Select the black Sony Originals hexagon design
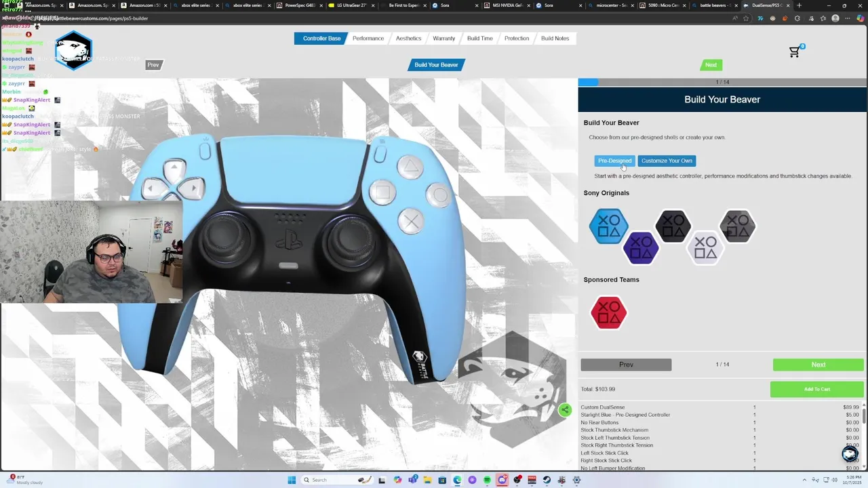The image size is (868, 488). [673, 226]
